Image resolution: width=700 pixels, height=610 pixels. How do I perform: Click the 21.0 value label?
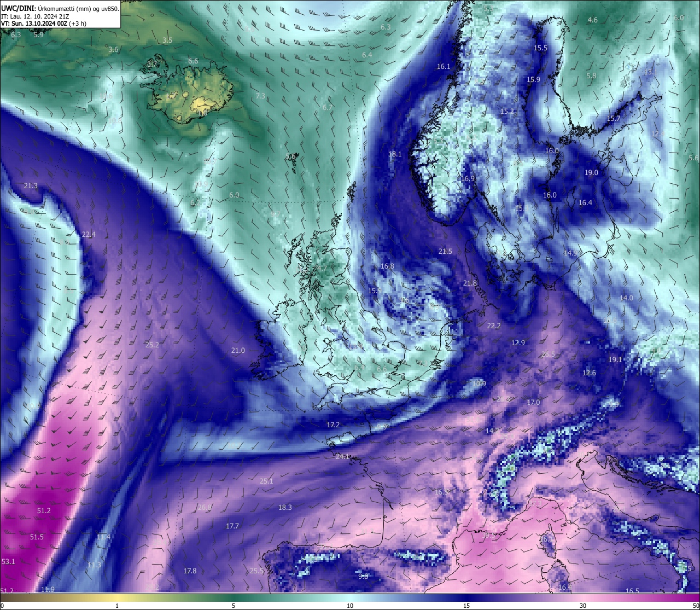pos(238,351)
